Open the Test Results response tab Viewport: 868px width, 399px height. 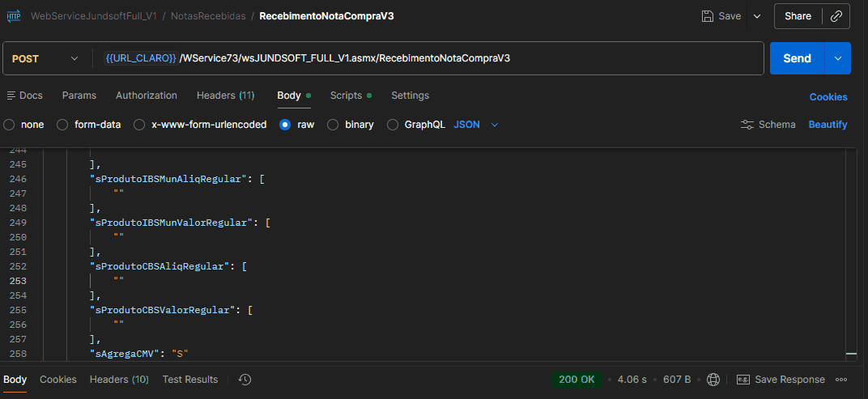(189, 380)
